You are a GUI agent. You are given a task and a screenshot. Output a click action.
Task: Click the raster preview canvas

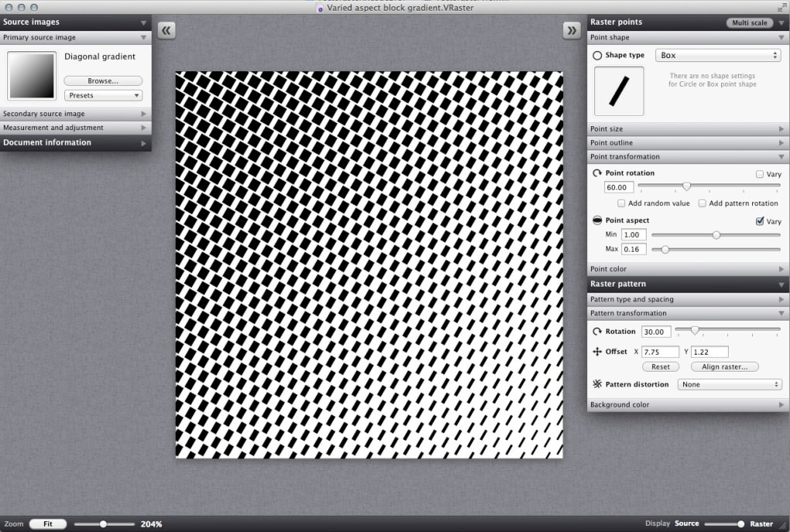(x=369, y=265)
